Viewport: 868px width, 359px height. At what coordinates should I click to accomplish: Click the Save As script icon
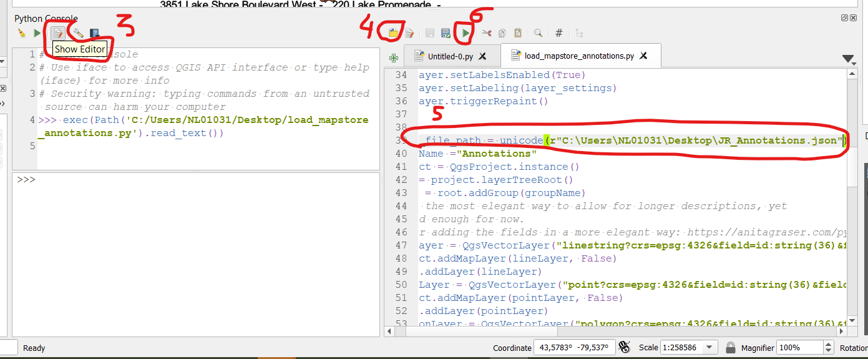click(x=446, y=33)
